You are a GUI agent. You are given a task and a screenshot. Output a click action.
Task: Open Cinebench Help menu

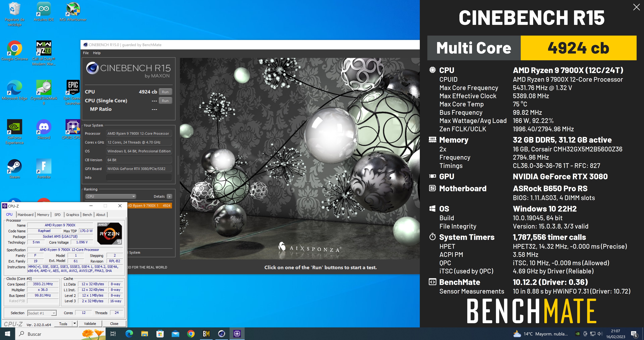point(97,53)
